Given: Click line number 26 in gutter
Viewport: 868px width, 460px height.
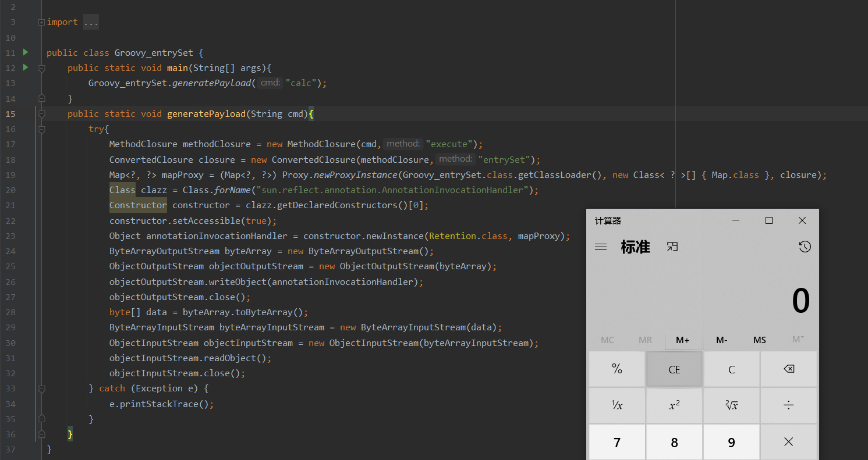Looking at the screenshot, I should point(10,281).
